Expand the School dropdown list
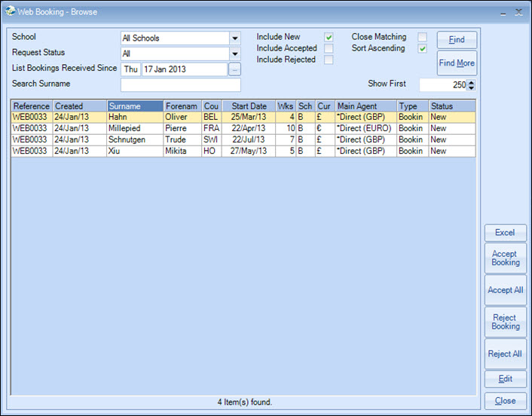The height and width of the screenshot is (416, 532). [234, 38]
